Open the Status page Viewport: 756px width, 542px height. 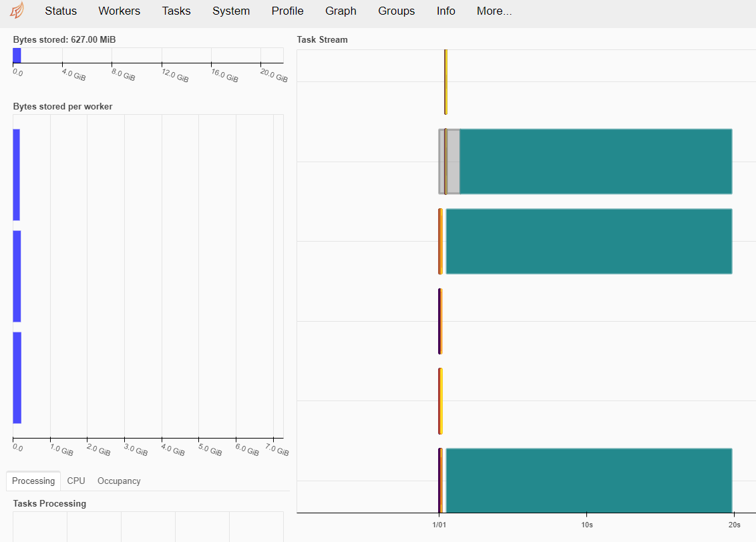(x=61, y=11)
